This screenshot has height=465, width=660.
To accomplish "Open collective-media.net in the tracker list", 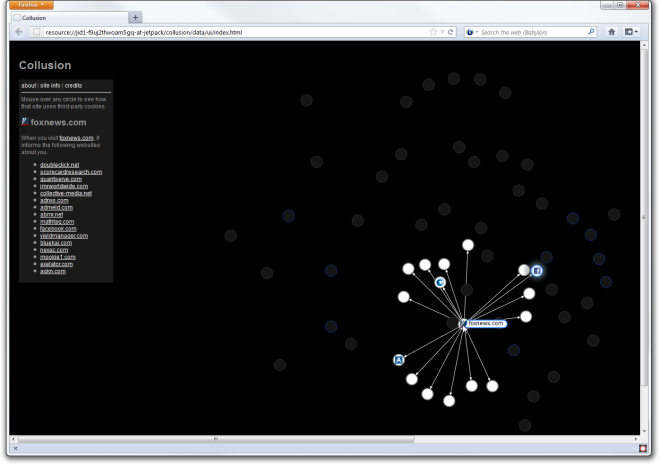I will [66, 193].
